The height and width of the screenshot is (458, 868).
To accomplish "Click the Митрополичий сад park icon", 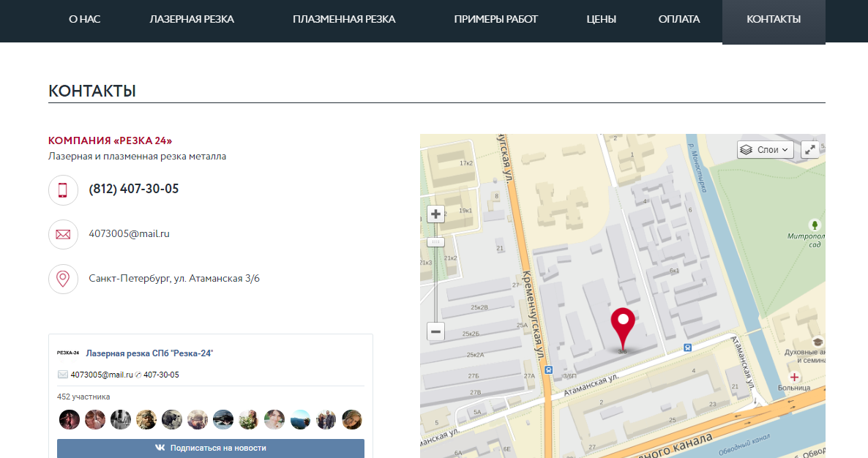I will point(815,225).
